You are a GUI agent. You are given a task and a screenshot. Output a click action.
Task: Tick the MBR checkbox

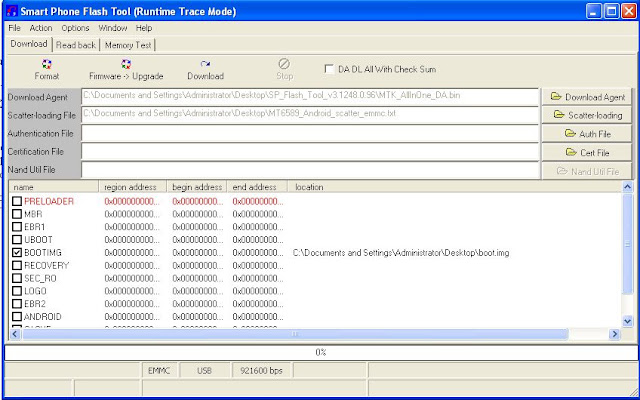pyautogui.click(x=17, y=214)
